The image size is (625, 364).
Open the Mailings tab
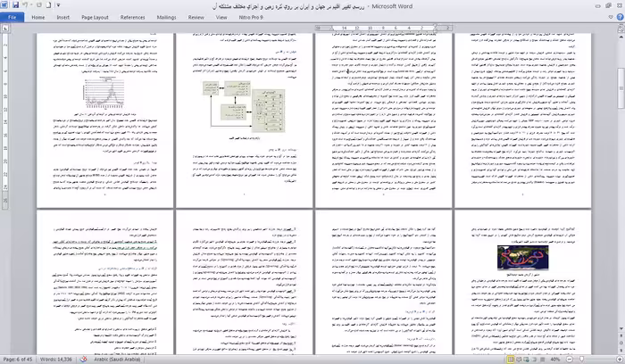pos(167,17)
